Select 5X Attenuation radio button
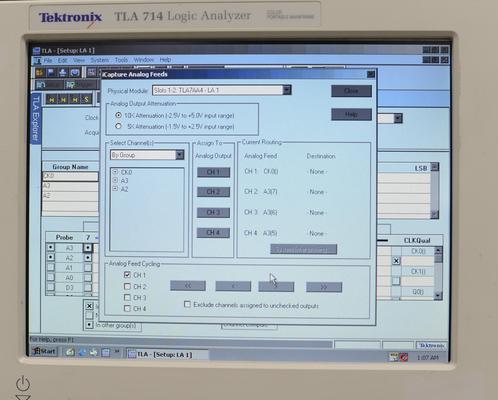Image resolution: width=498 pixels, height=400 pixels. click(x=118, y=126)
